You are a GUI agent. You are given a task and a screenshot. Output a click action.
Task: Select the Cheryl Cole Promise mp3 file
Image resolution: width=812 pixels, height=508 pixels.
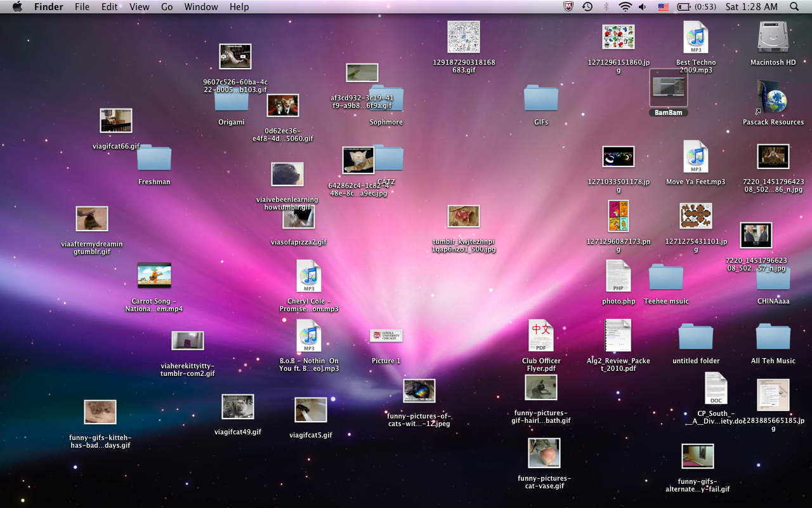click(x=309, y=276)
